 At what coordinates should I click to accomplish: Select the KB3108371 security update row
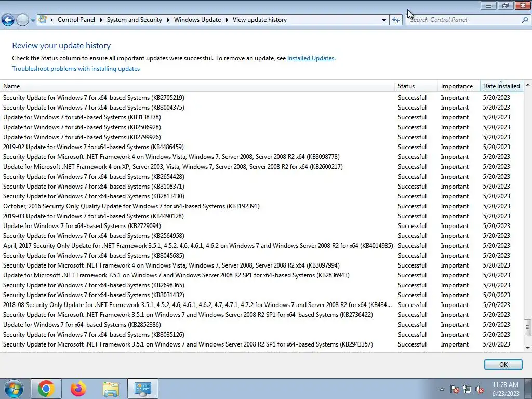pos(262,187)
